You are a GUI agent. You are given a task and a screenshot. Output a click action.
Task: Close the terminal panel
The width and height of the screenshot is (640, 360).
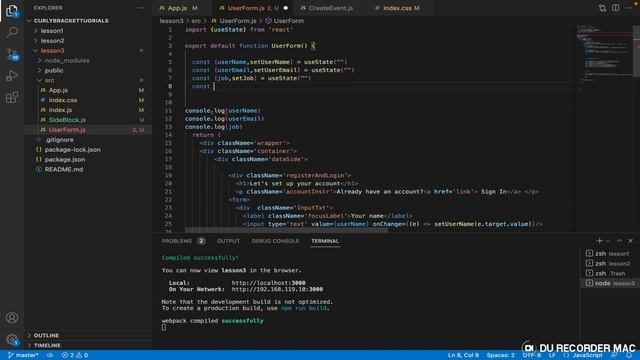point(631,241)
